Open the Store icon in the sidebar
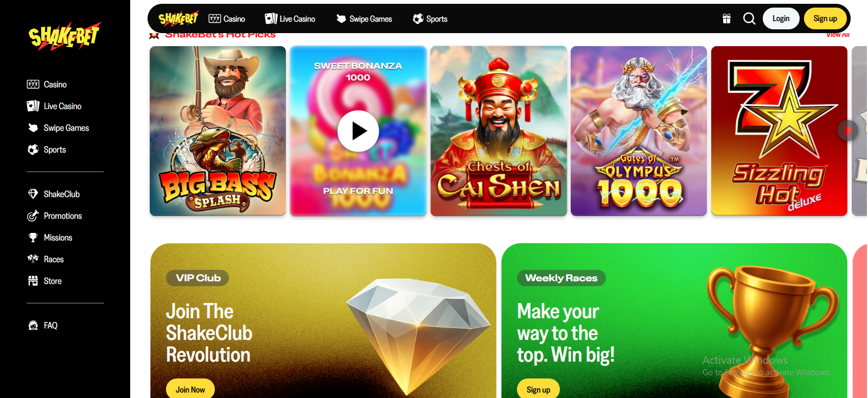868x398 pixels. (x=33, y=281)
